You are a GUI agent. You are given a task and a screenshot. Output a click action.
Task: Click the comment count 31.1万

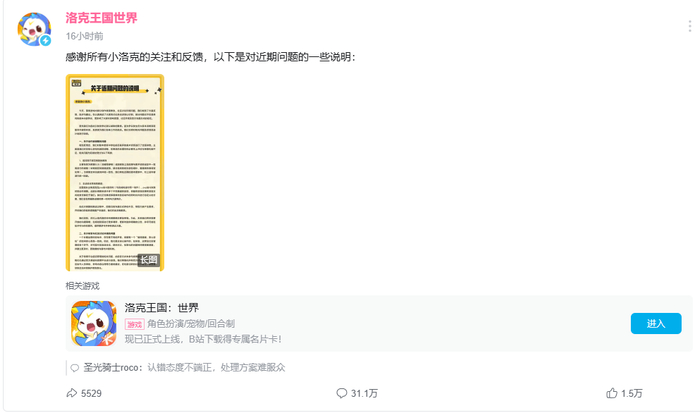click(364, 393)
